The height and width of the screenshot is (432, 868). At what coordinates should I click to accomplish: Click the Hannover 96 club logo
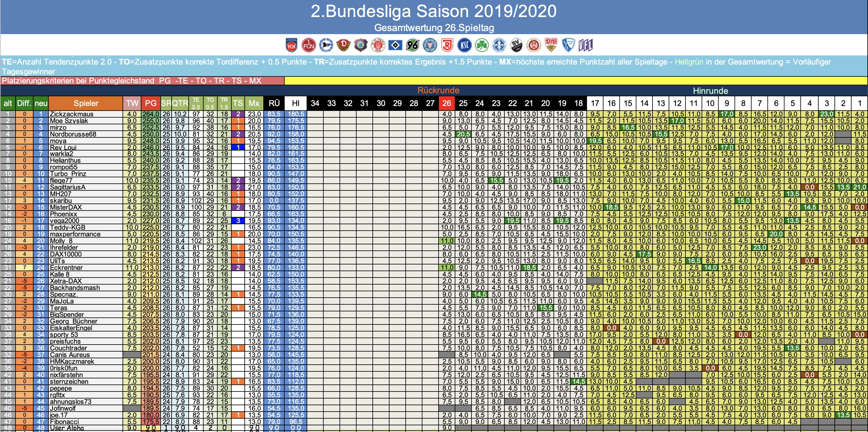coord(412,45)
